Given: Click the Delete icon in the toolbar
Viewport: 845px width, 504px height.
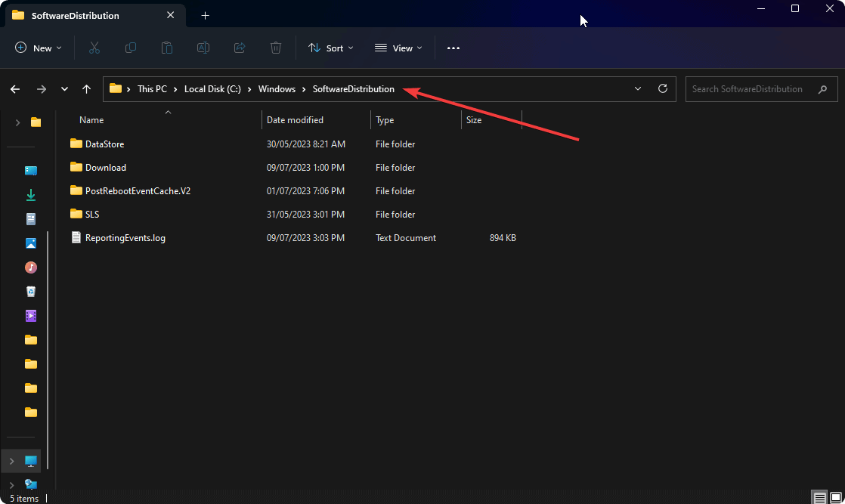Looking at the screenshot, I should tap(275, 48).
